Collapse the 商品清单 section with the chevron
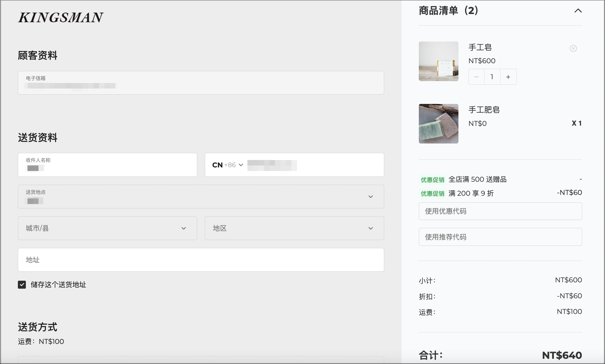The image size is (605, 364). pos(578,11)
